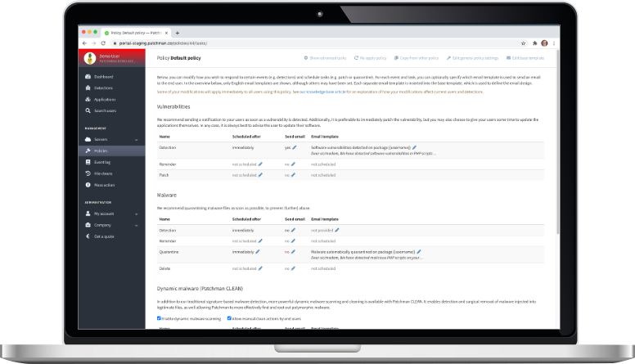Edit Vulnerabilities Reminder schedule pencil icon
Screen dimensions: 635x364
[261, 164]
